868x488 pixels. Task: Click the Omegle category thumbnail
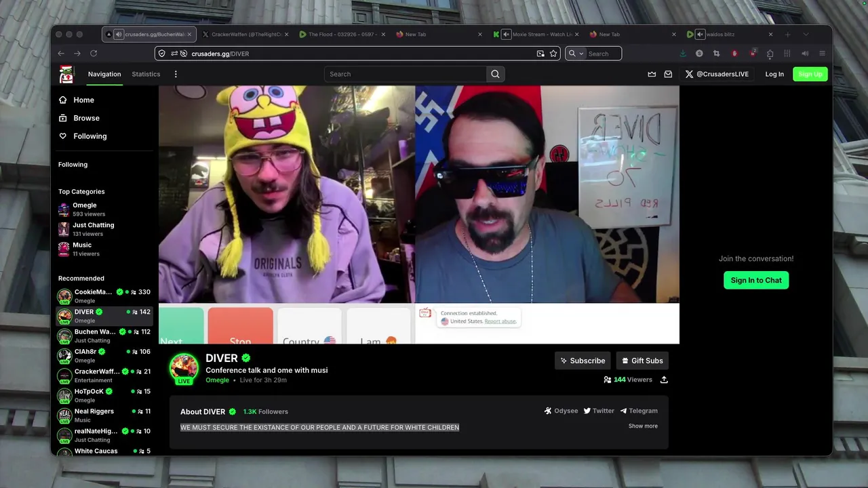coord(64,209)
